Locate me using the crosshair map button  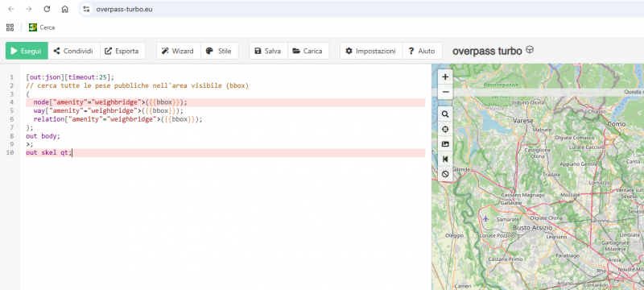pos(445,130)
